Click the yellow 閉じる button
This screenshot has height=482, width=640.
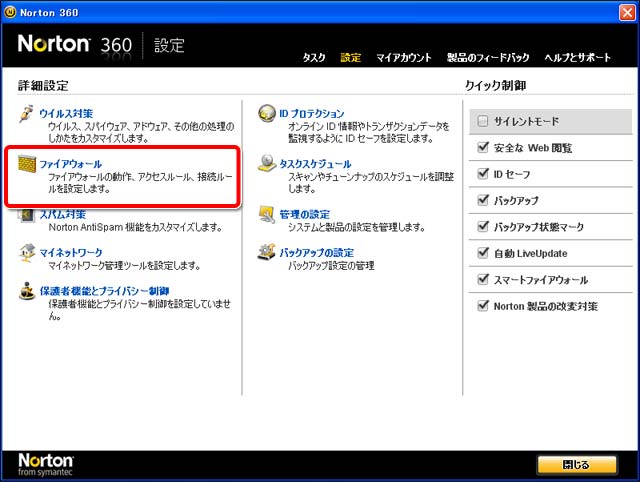(x=576, y=464)
